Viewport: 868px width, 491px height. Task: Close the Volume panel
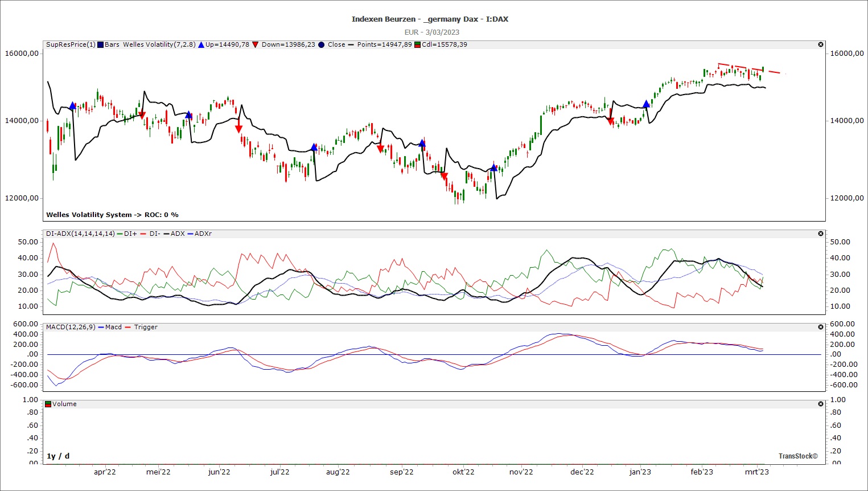point(821,404)
